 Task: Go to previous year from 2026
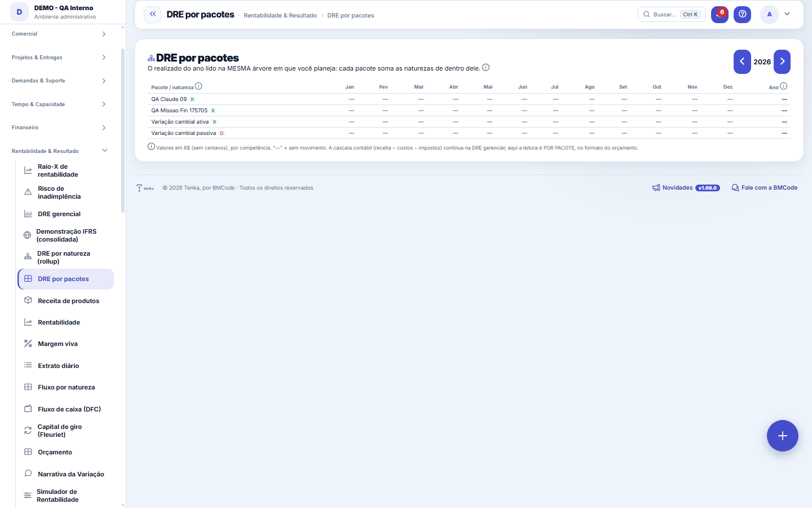click(742, 62)
